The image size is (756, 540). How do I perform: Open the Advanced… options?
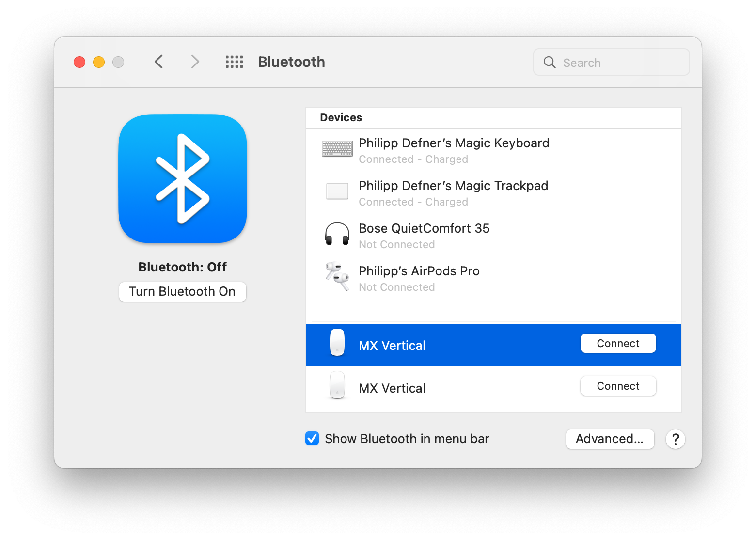tap(610, 439)
